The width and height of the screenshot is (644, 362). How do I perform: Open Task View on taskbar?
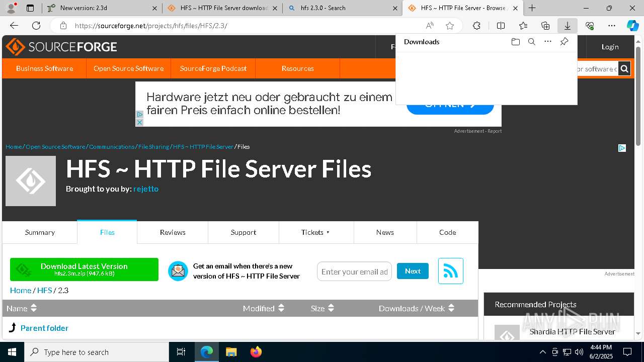[181, 352]
